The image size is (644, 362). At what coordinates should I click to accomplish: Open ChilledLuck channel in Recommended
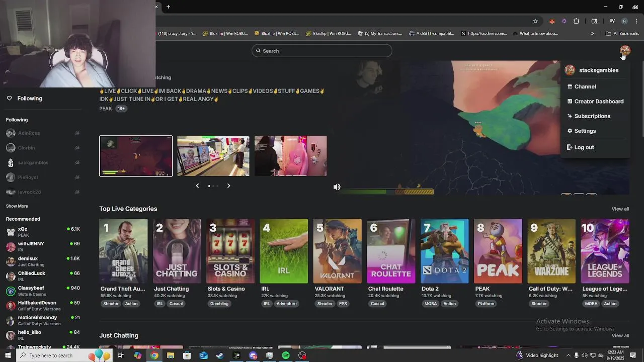pos(43,276)
